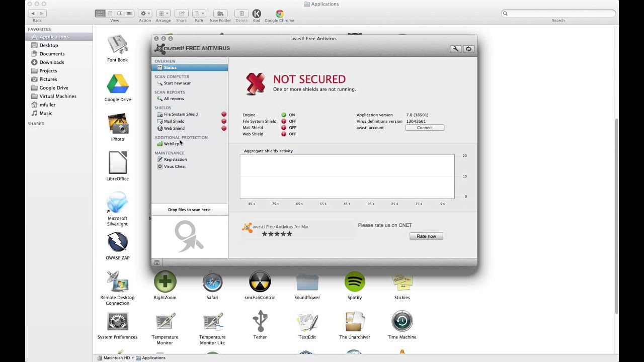
Task: Select the OWASP ZAP application icon
Action: 118,242
